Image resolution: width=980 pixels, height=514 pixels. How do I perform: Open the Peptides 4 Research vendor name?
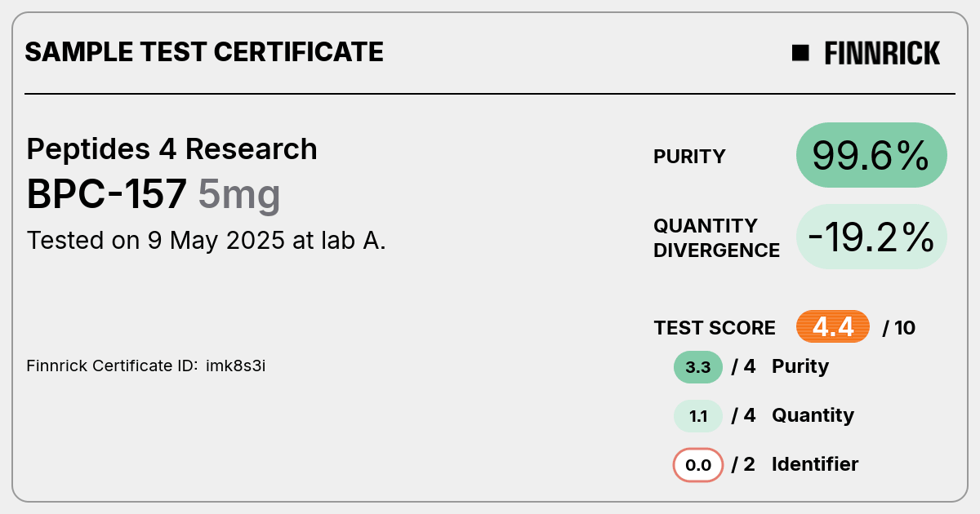coord(172,149)
